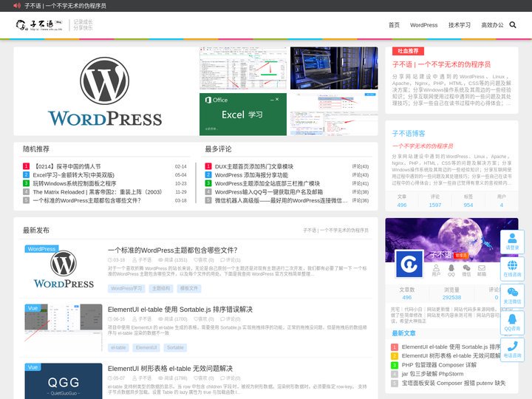This screenshot has height=399, width=532.
Task: Click the 邮箱 icon in profile card
Action: (x=482, y=270)
